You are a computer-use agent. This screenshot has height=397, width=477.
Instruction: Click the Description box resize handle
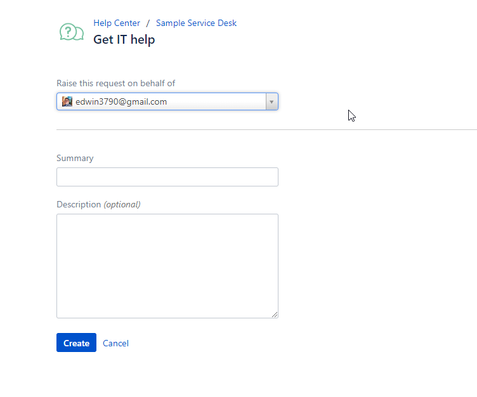[x=274, y=314]
